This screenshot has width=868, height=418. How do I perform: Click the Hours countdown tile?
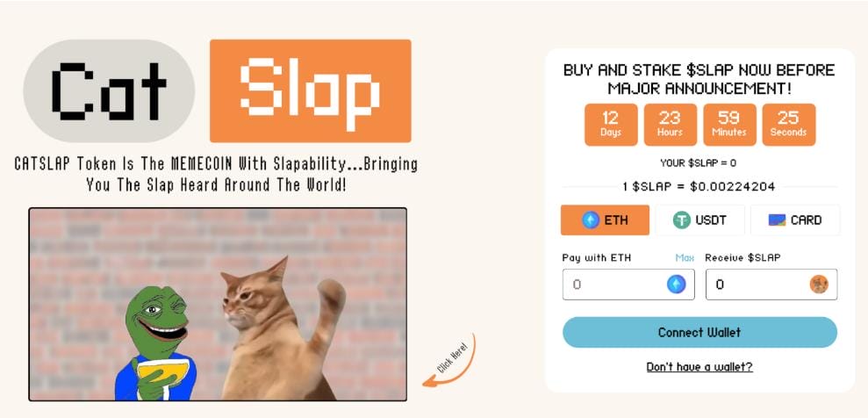tap(670, 125)
